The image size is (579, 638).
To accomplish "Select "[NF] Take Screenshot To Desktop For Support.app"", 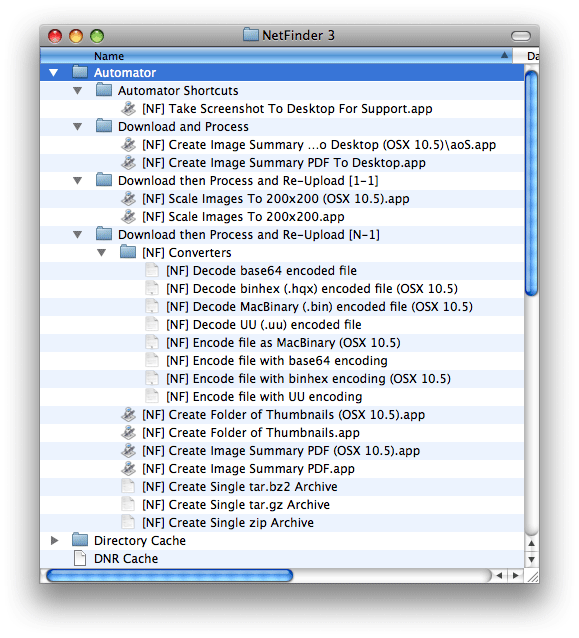I will point(282,108).
